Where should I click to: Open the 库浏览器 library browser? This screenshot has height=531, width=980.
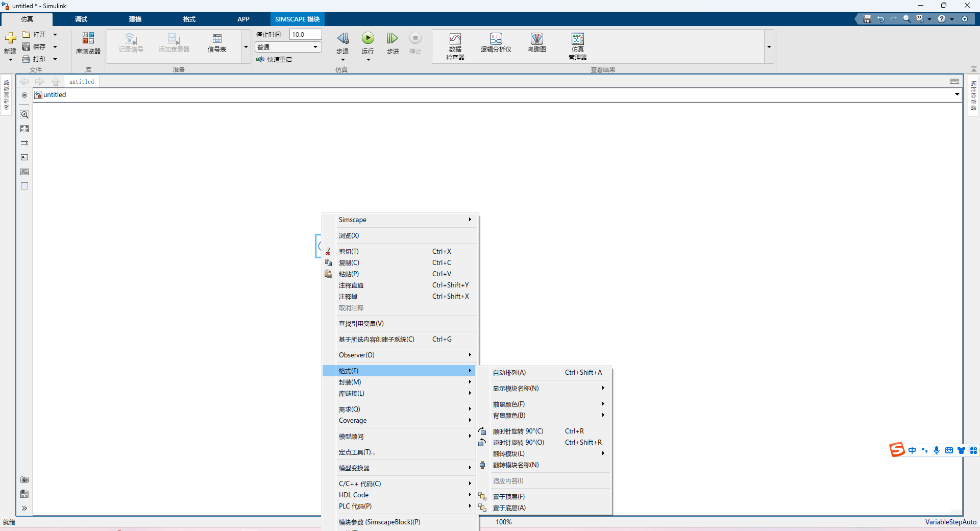[x=88, y=42]
